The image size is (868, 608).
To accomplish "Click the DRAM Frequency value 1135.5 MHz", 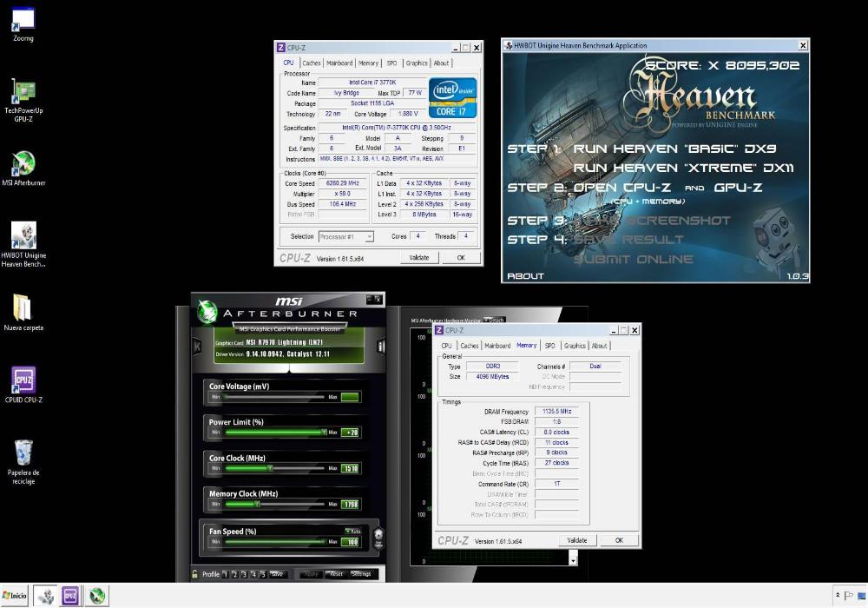I will [x=557, y=412].
